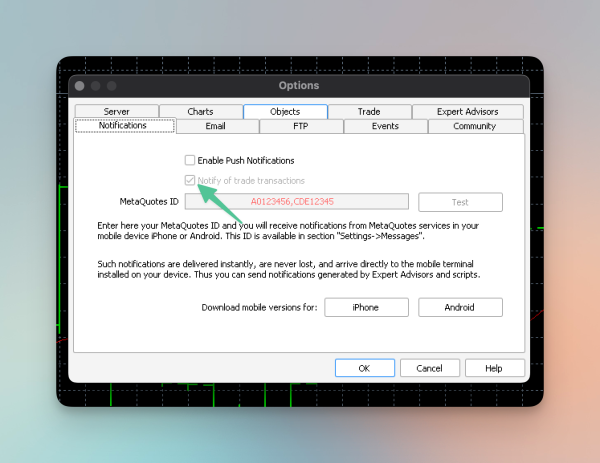600x463 pixels.
Task: Show the Community tab
Action: [474, 127]
